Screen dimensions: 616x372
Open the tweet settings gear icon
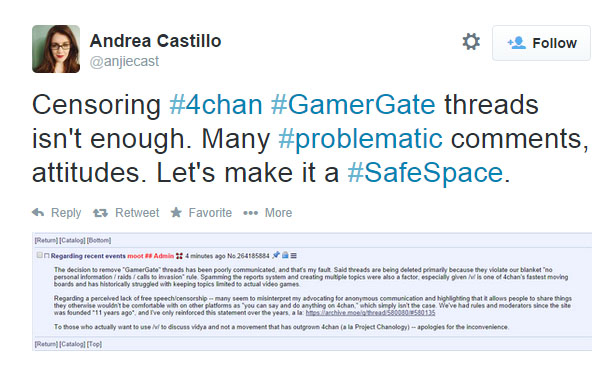[471, 42]
